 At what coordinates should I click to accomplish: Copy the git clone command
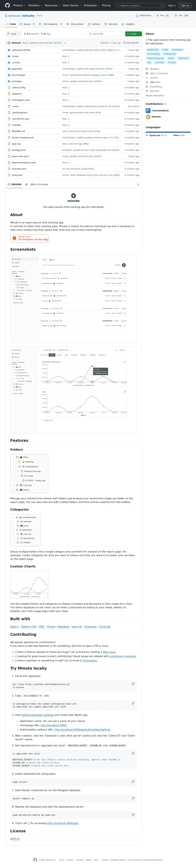[133, 684]
